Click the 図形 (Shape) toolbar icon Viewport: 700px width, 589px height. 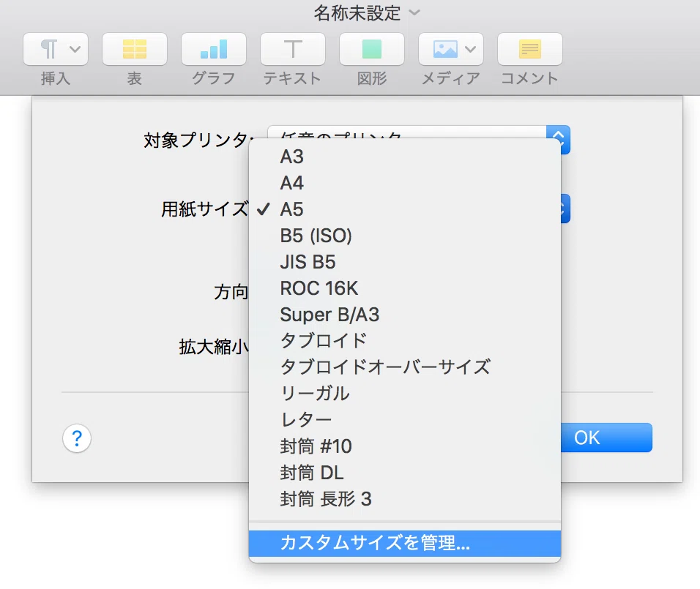371,49
